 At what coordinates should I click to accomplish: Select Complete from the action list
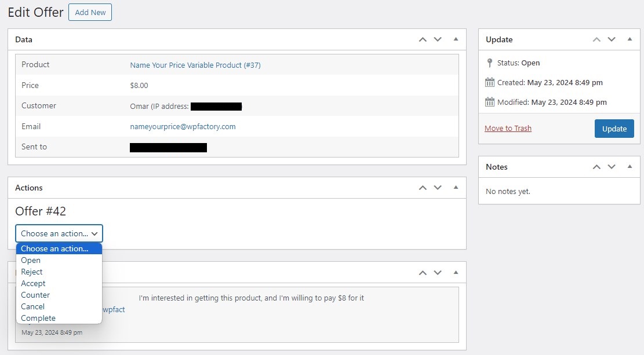pos(38,318)
